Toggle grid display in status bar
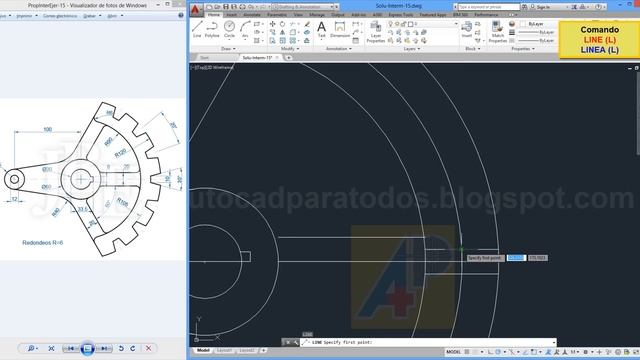This screenshot has width=640, height=360. click(467, 352)
